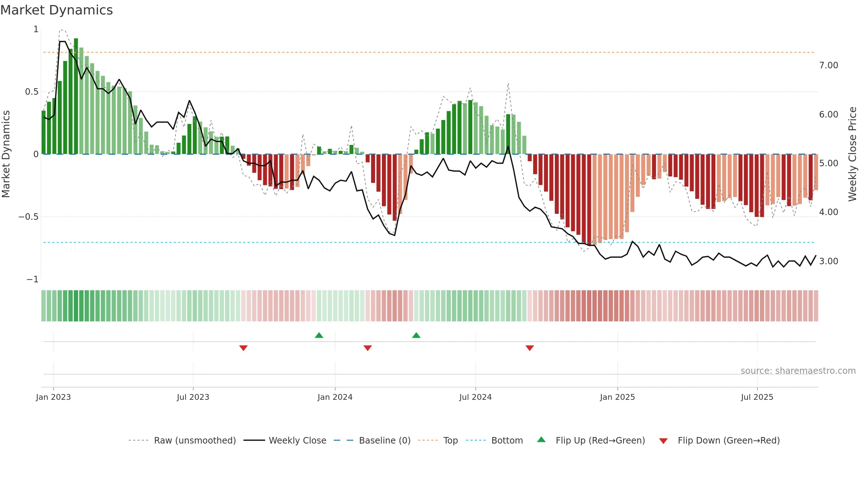The width and height of the screenshot is (868, 488).
Task: Click the Market Dynamics chart title
Action: 56,10
